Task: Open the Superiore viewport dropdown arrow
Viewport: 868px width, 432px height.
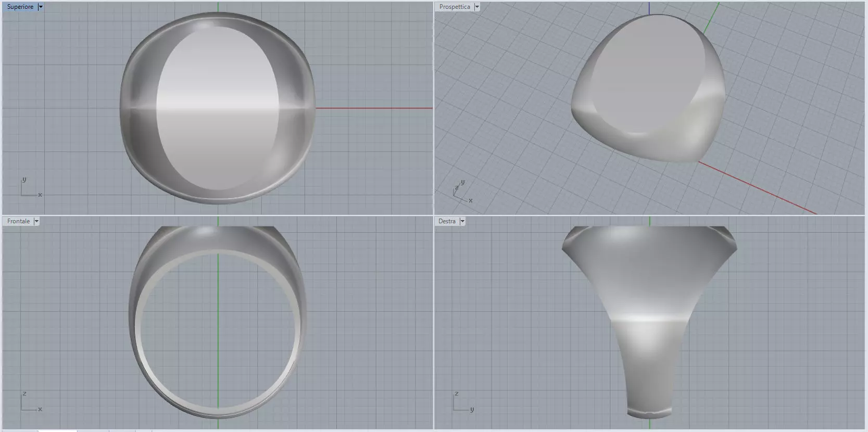Action: (41, 7)
